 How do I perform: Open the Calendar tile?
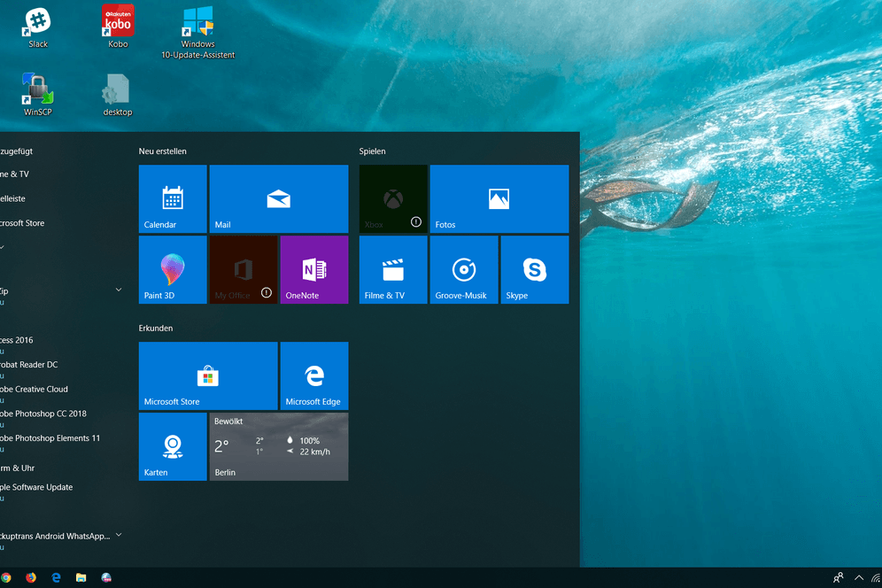(173, 198)
